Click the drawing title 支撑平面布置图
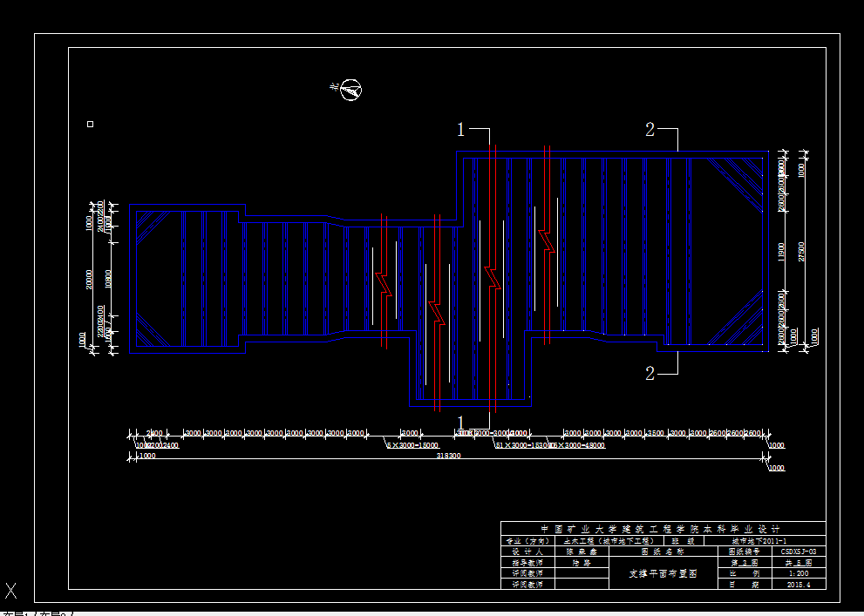The width and height of the screenshot is (864, 616). [x=663, y=573]
